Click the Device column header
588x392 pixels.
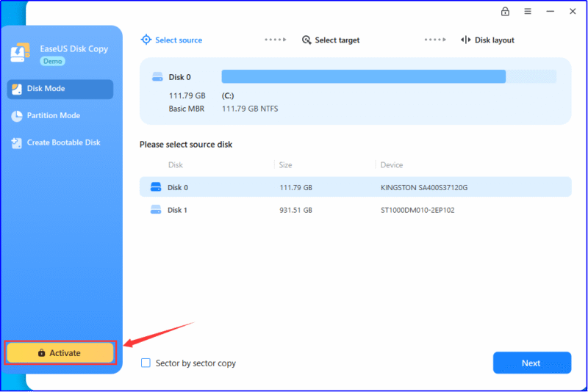click(x=392, y=165)
